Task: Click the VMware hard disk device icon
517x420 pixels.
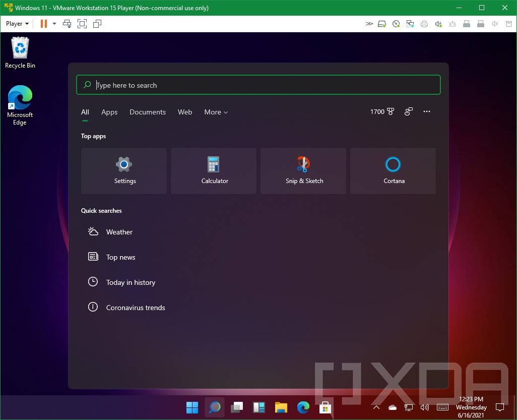Action: [382, 24]
